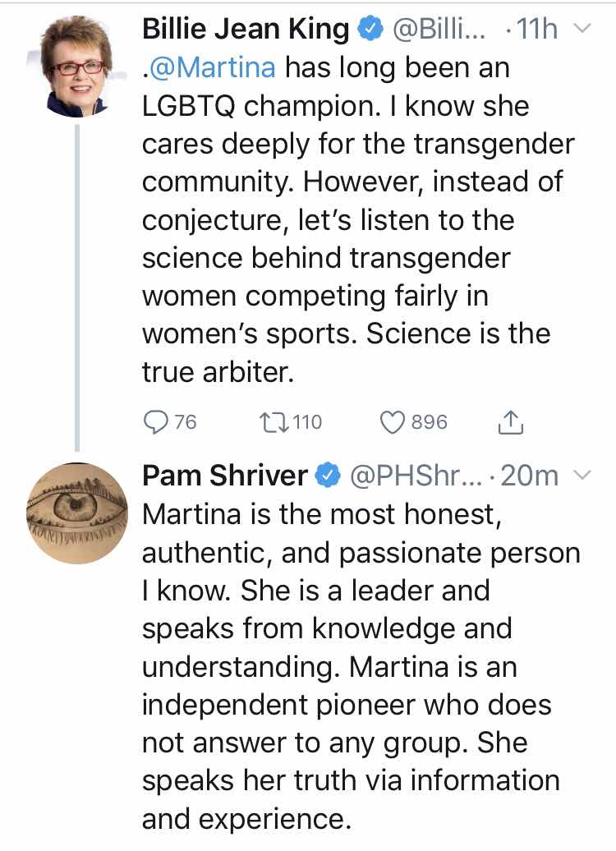Open tweet options caret on Pam Shriver's tweet
Screen dimensions: 616x851
point(582,475)
